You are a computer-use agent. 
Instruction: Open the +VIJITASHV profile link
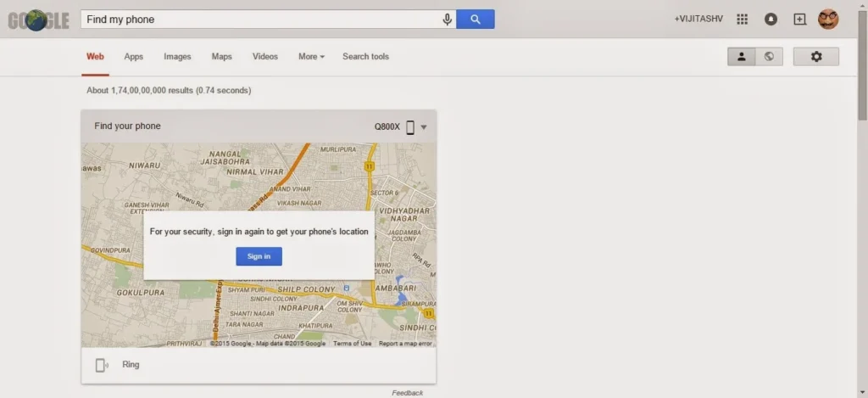698,19
